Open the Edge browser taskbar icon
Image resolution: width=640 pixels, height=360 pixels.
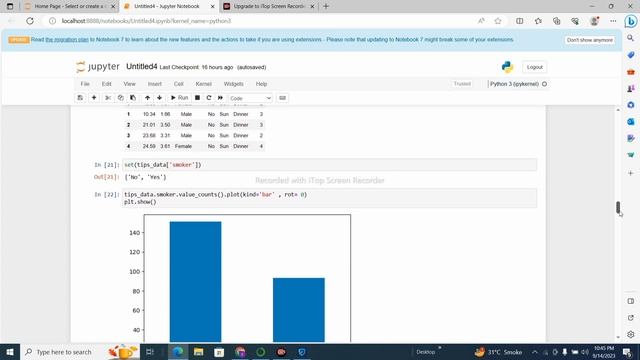click(178, 352)
